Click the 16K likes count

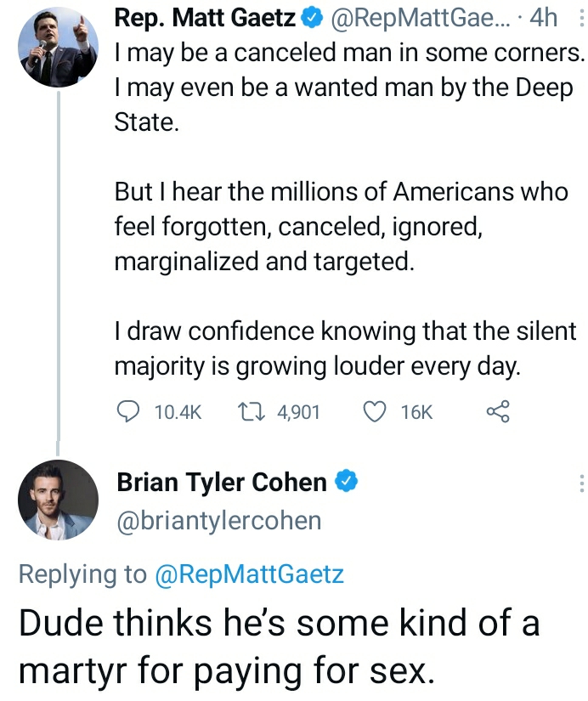[416, 412]
